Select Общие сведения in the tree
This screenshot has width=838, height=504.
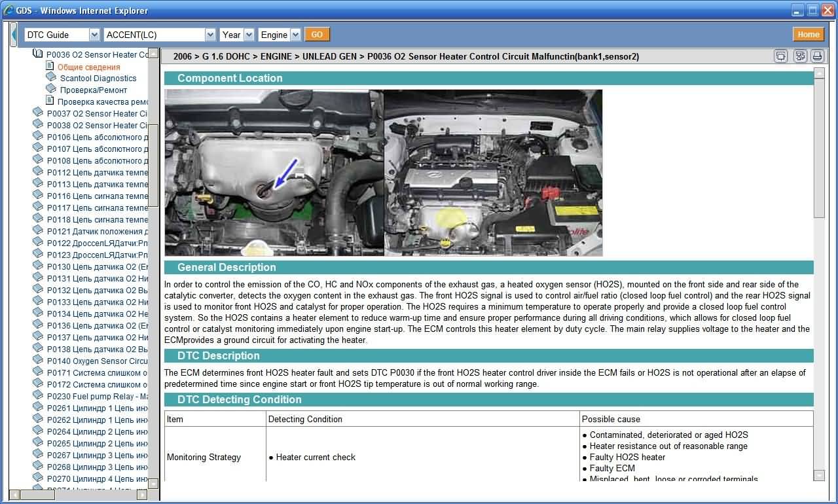coord(89,67)
